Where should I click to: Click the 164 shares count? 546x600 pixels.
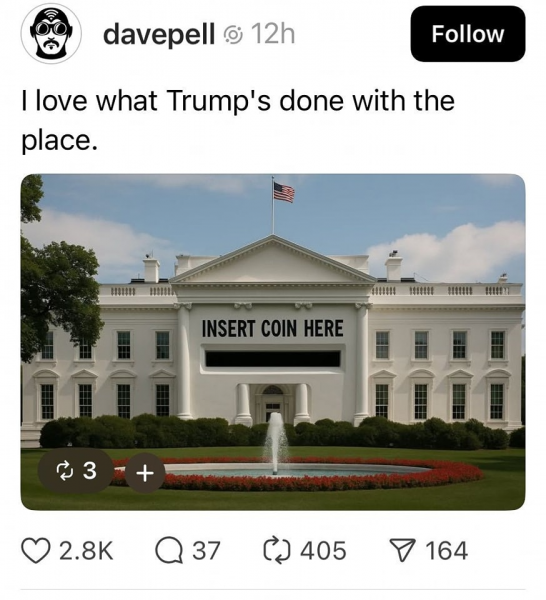(x=447, y=551)
